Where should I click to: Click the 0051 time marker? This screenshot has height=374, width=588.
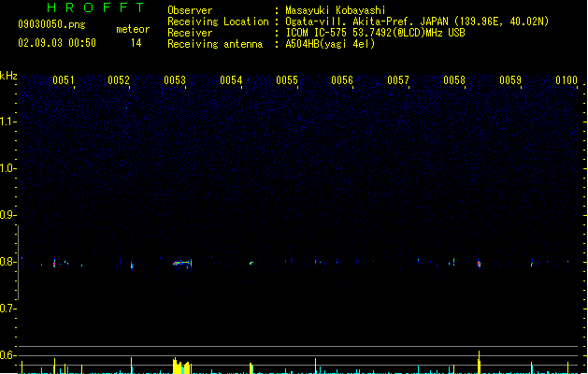[x=63, y=80]
